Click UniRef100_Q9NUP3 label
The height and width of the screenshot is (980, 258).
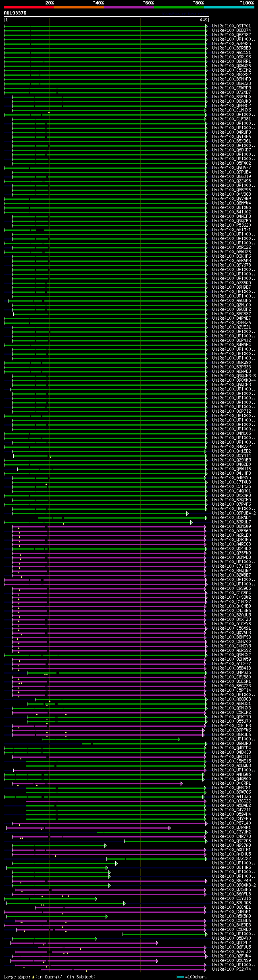[231, 744]
